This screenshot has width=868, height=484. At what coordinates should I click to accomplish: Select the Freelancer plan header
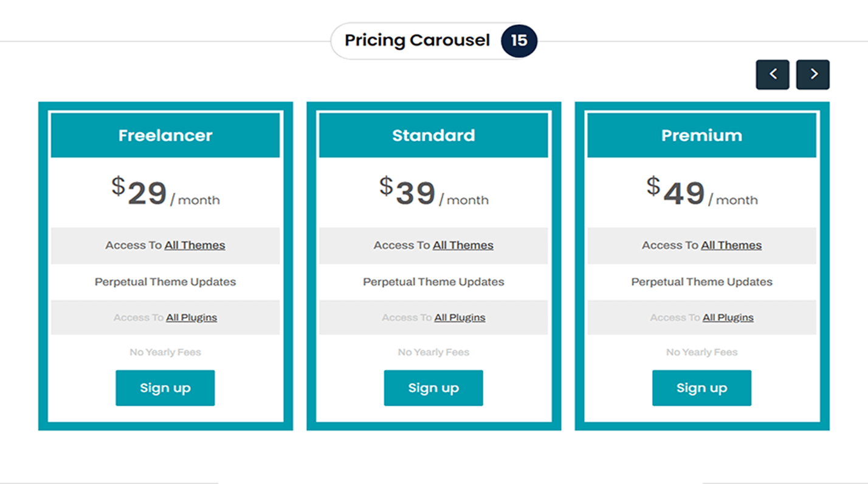165,135
